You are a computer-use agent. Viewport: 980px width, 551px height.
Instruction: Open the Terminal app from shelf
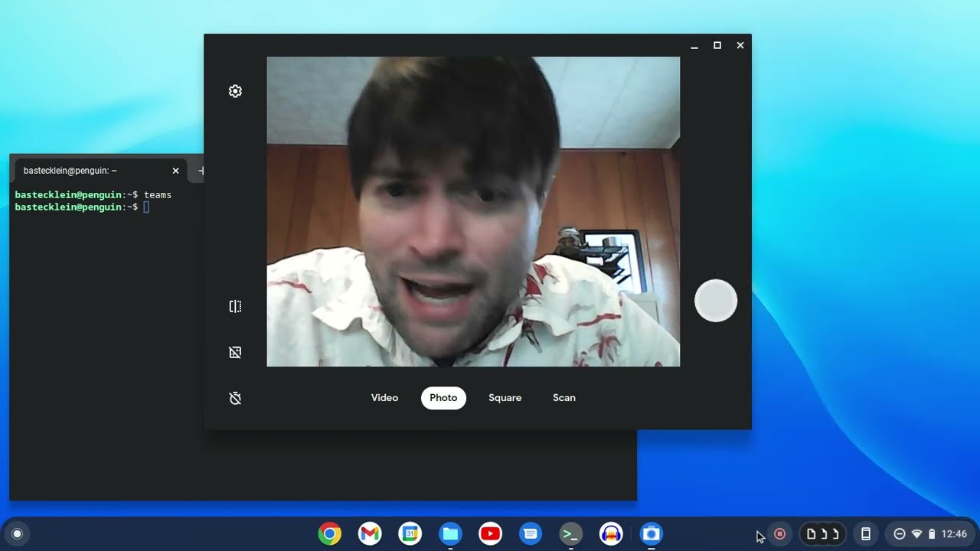click(x=570, y=534)
